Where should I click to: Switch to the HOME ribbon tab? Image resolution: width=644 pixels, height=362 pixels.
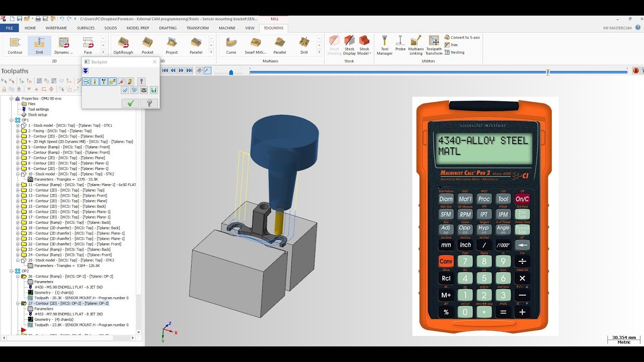pos(30,28)
